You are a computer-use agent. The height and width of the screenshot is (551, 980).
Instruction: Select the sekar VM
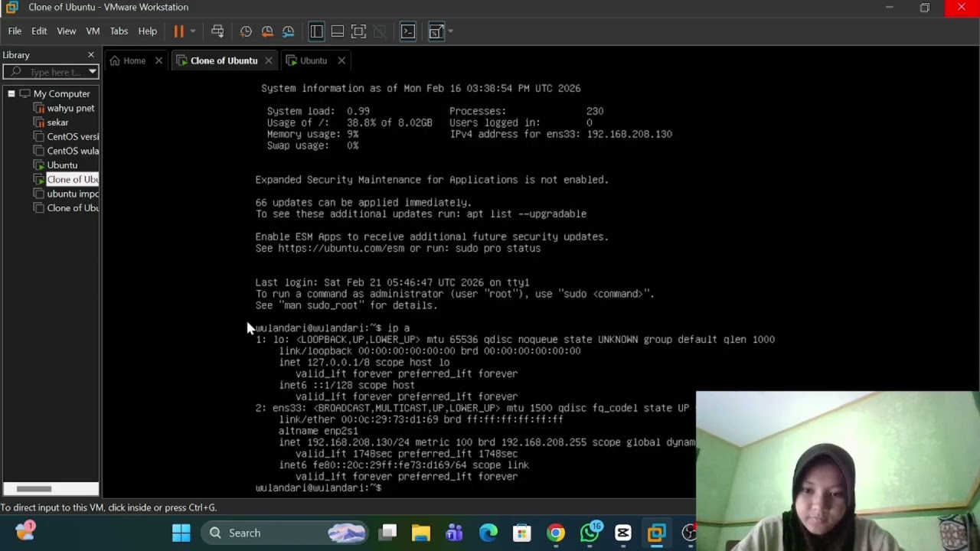click(57, 122)
